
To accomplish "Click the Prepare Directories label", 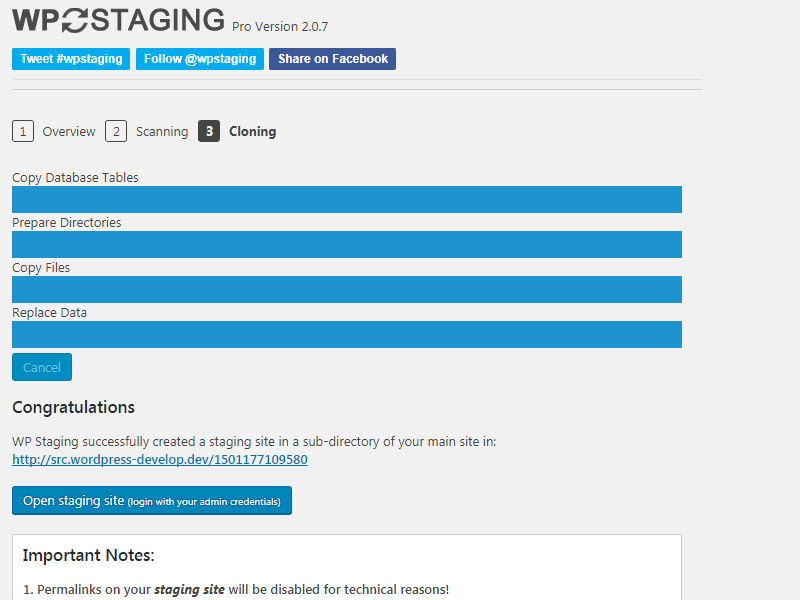I will pyautogui.click(x=67, y=222).
